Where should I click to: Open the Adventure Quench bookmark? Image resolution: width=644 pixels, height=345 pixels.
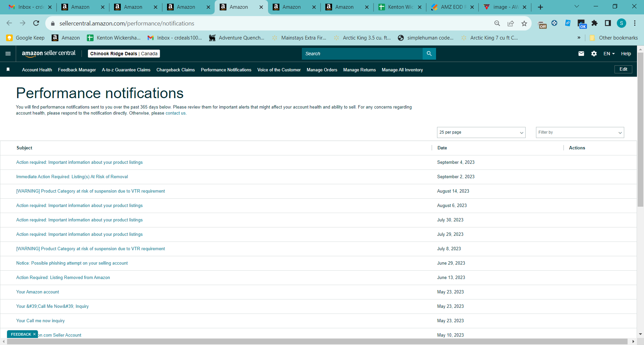pos(236,38)
